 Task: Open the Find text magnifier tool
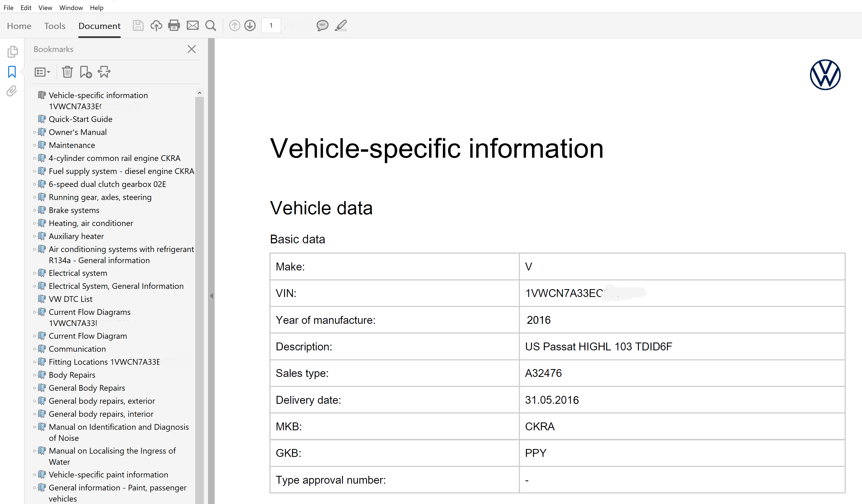coord(211,26)
